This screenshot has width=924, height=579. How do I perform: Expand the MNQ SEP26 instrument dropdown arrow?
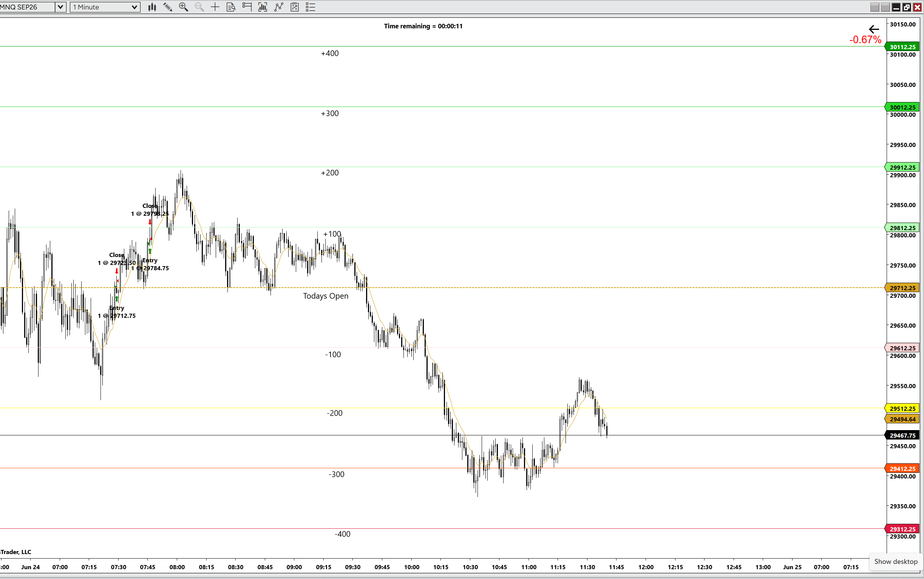[60, 7]
